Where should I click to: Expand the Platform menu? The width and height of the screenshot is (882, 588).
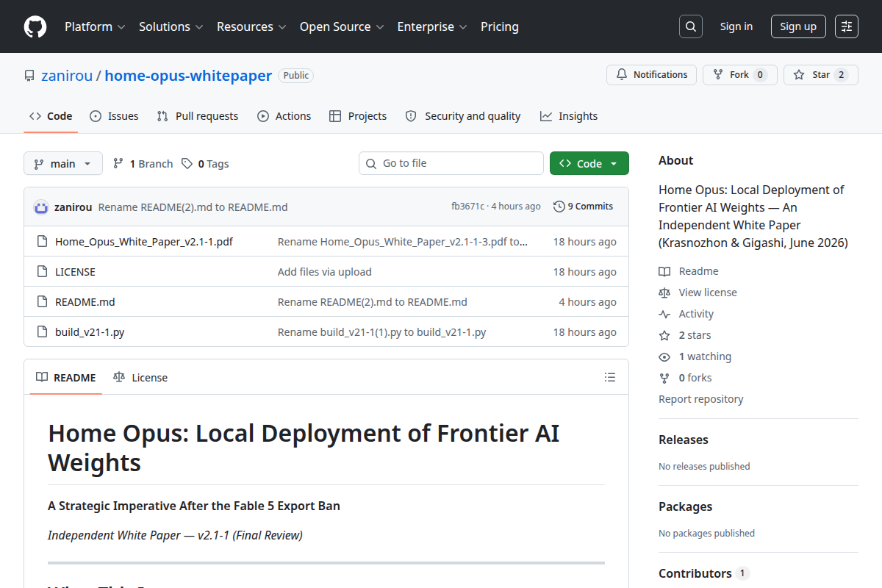[x=95, y=26]
